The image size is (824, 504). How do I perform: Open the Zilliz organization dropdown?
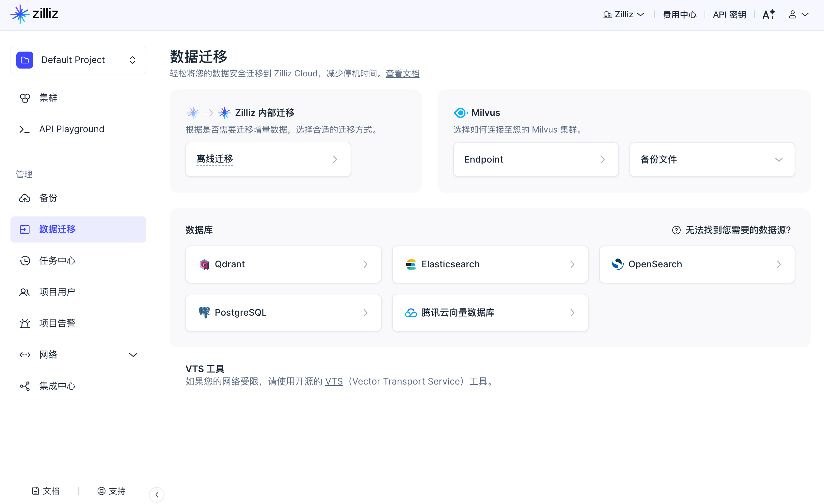(x=623, y=14)
